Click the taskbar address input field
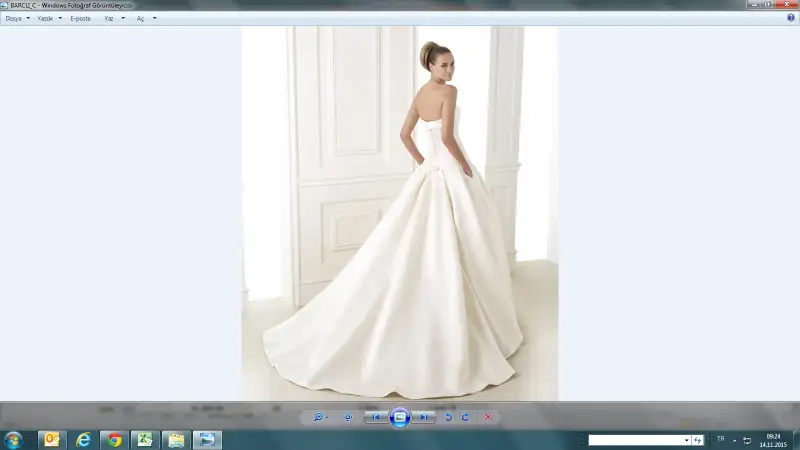Screen dimensions: 800x450 click(x=635, y=440)
